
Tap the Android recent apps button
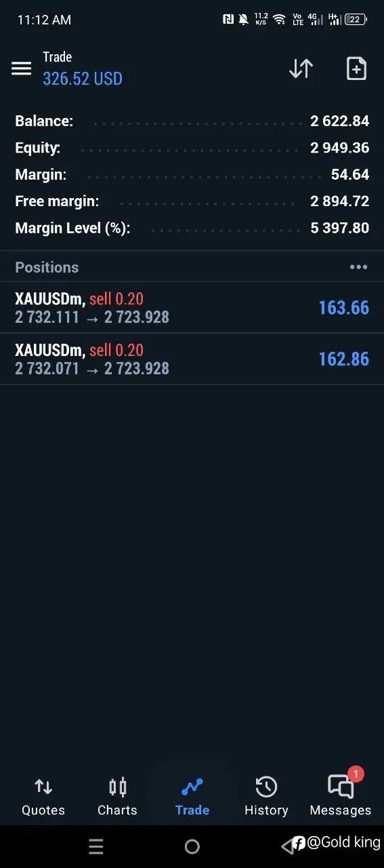point(96,846)
